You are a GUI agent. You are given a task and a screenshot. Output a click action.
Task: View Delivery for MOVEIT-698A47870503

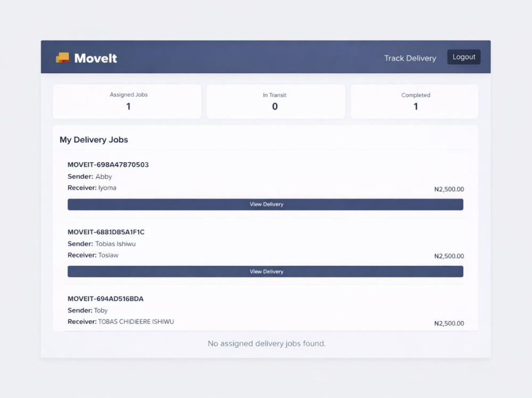(x=265, y=205)
